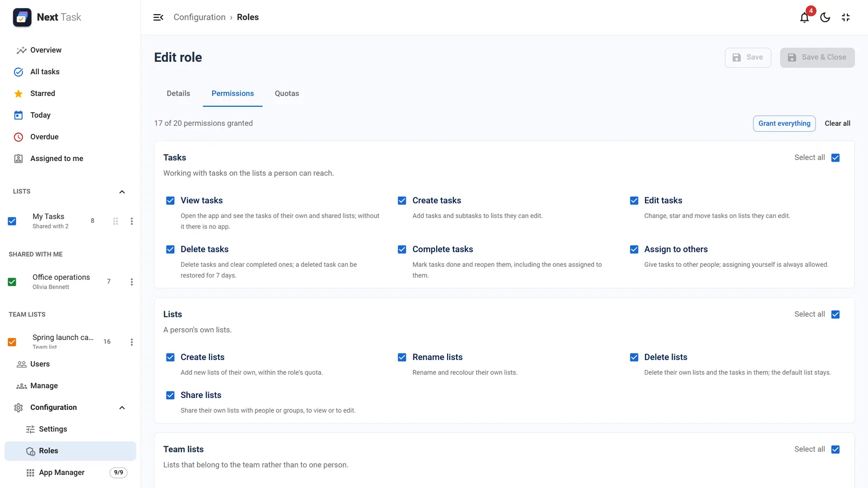The width and height of the screenshot is (868, 488).
Task: Click the Today calendar icon
Action: pyautogui.click(x=18, y=115)
